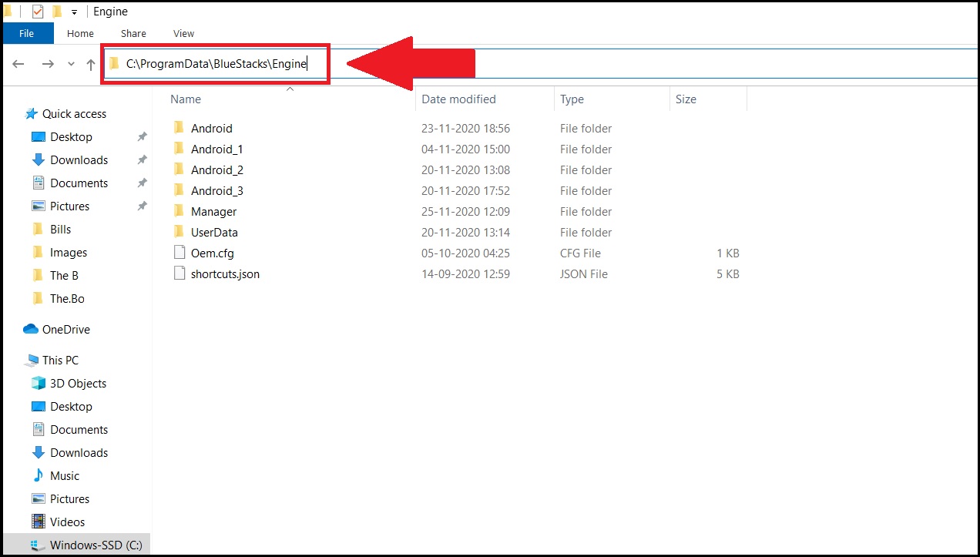Open the File ribbon tab
980x557 pixels.
click(x=26, y=33)
